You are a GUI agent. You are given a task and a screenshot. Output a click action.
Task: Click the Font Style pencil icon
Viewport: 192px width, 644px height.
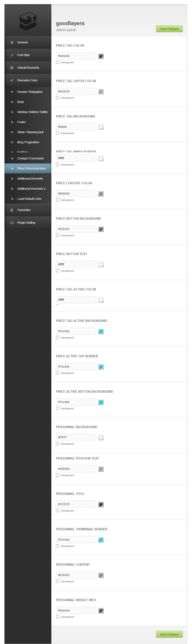12,55
